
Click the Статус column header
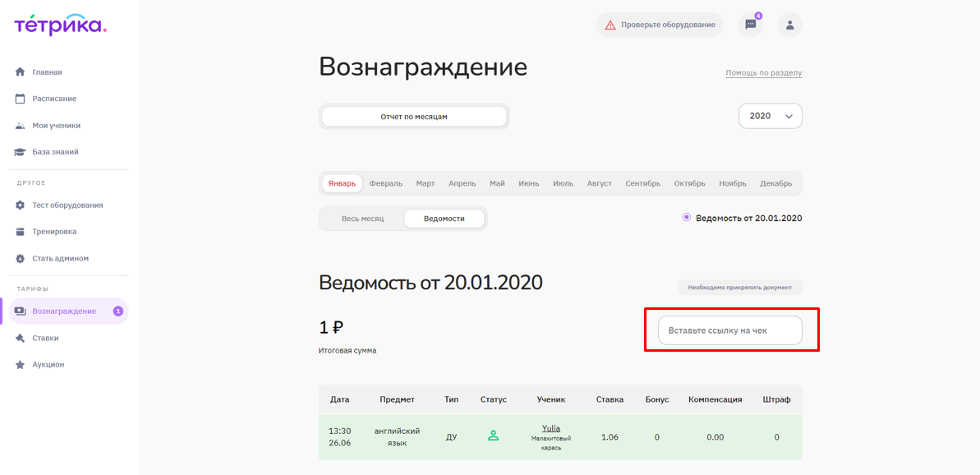(x=493, y=399)
